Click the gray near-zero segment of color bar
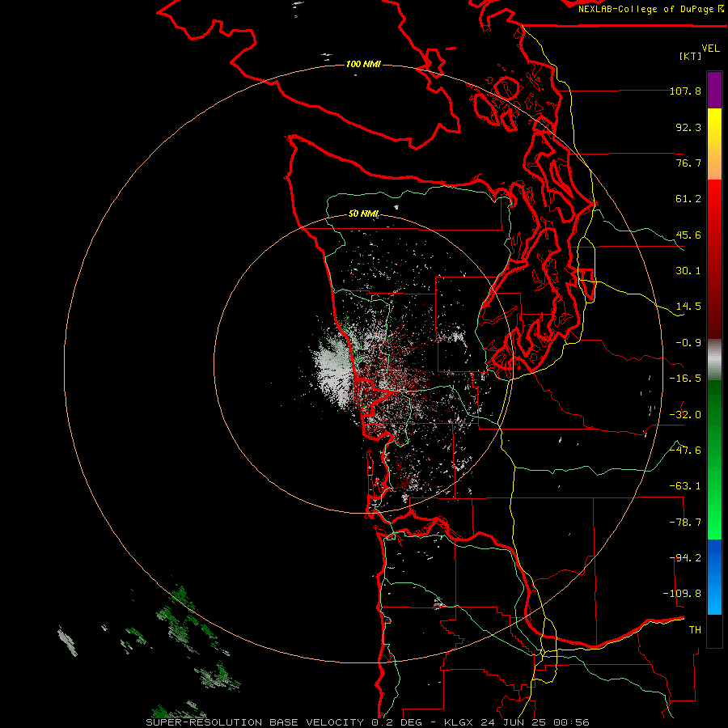Image resolution: width=728 pixels, height=728 pixels. click(714, 360)
